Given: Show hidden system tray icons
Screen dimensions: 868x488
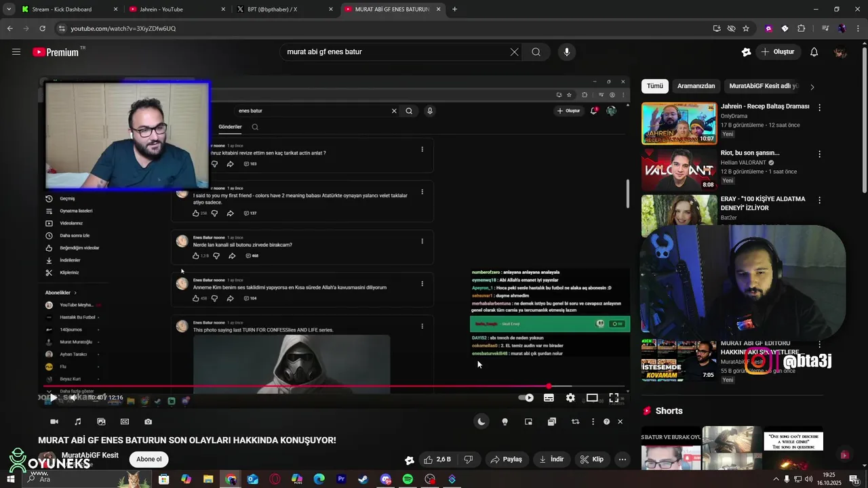Looking at the screenshot, I should [776, 479].
